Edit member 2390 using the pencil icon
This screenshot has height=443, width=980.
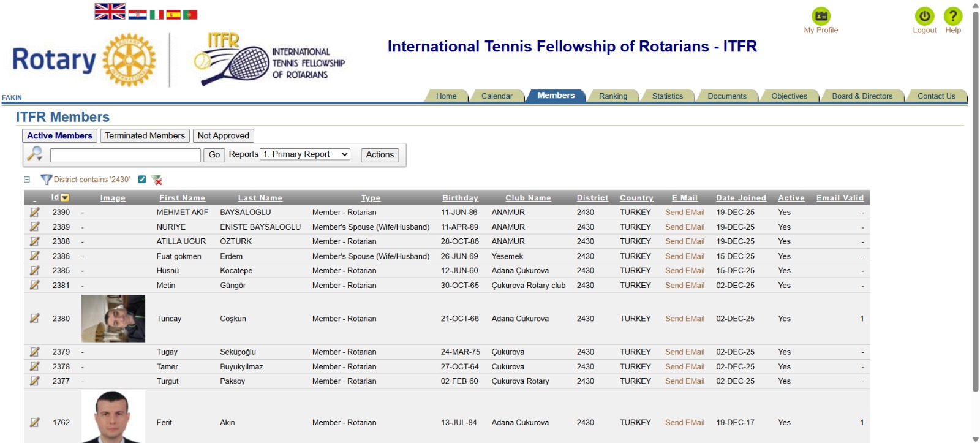35,212
